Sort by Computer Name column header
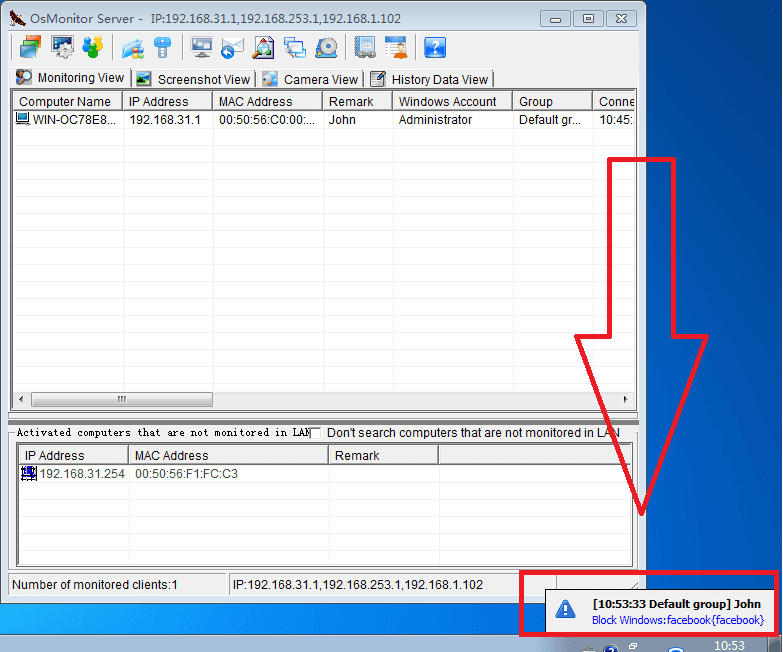The width and height of the screenshot is (783, 652). (67, 101)
